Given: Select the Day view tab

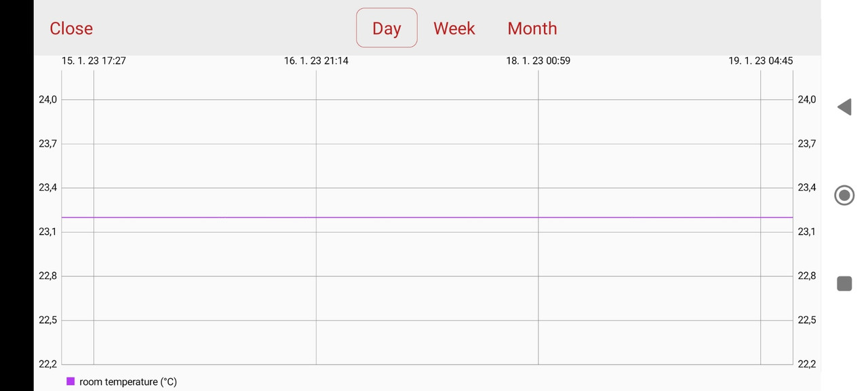Looking at the screenshot, I should 387,28.
